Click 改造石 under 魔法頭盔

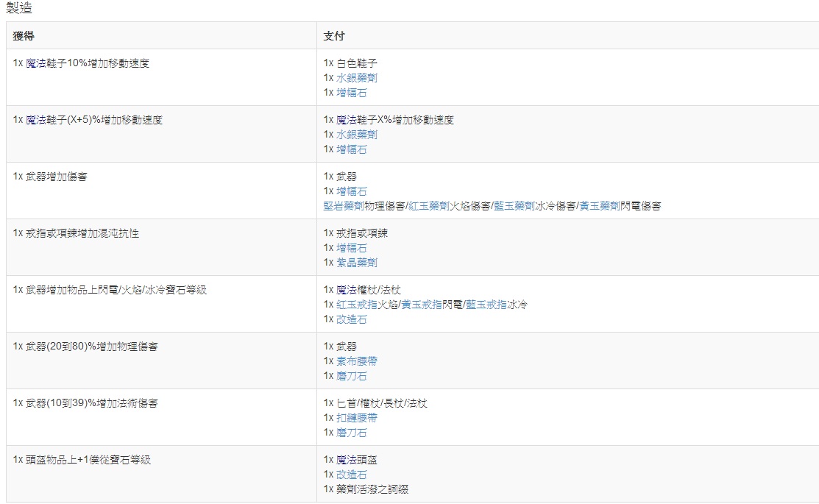[351, 475]
